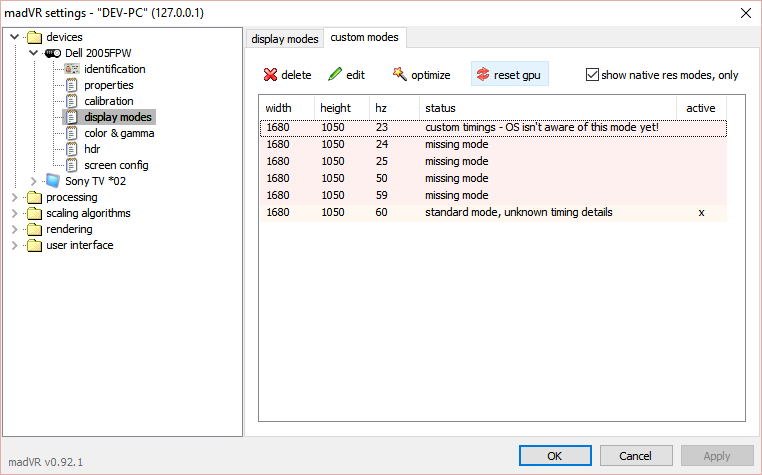
Task: Click the green pencil edit icon
Action: (335, 75)
